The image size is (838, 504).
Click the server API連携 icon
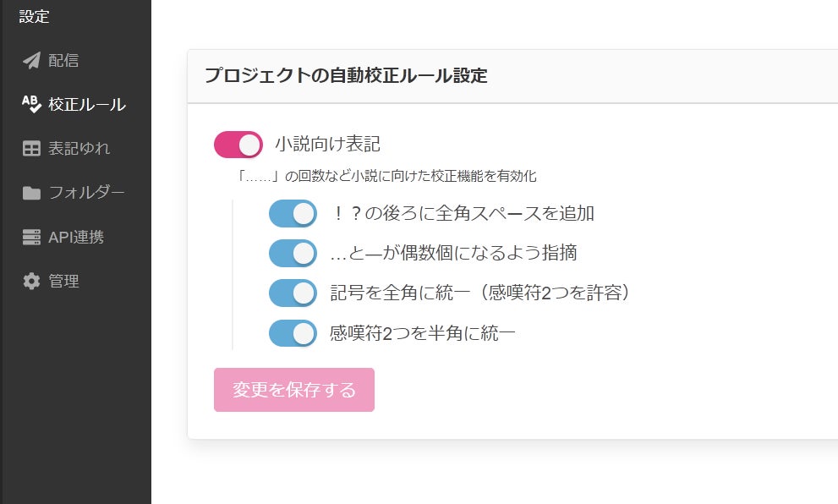pos(31,237)
